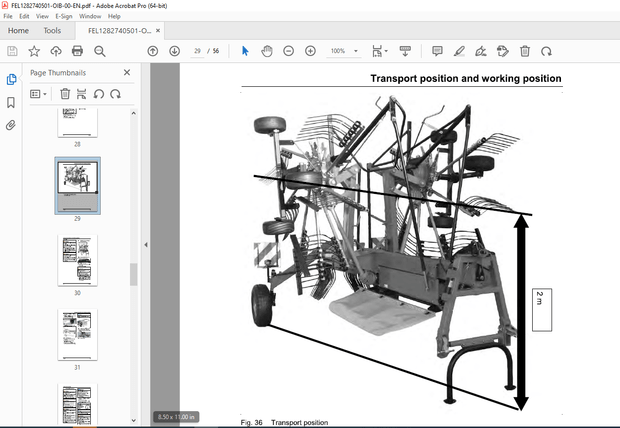The image size is (620, 428).
Task: Rotate selected pages clockwise in thumbnails panel
Action: [115, 94]
